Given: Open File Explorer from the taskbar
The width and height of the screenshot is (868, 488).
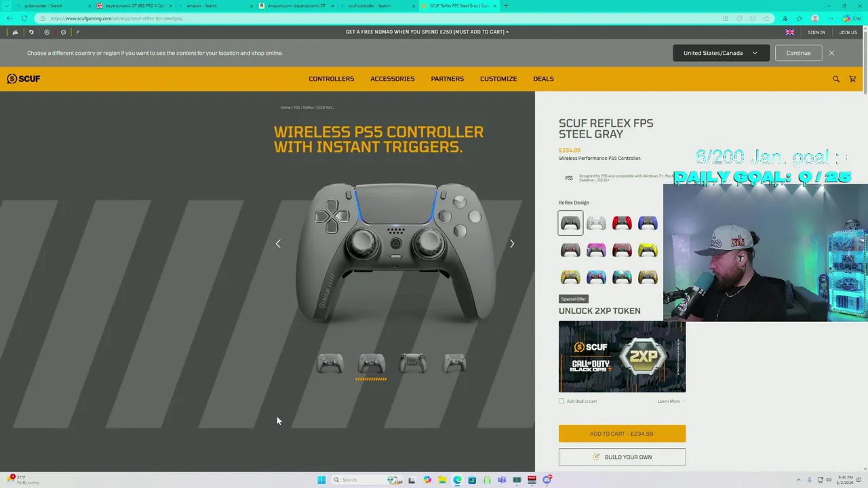Looking at the screenshot, I should pos(442,480).
